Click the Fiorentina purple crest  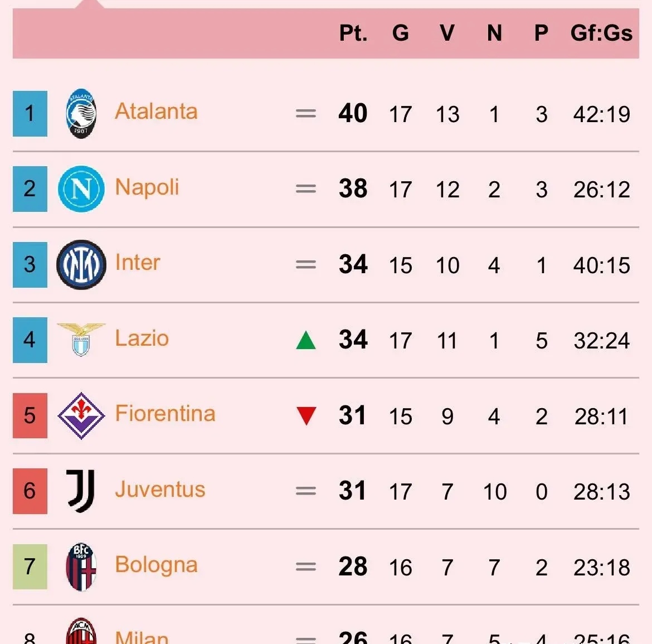81,415
